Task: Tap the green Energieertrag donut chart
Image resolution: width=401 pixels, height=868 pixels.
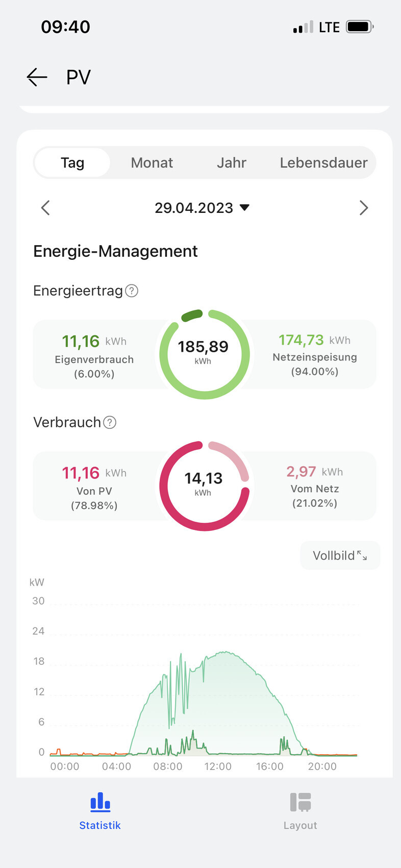Action: click(205, 354)
